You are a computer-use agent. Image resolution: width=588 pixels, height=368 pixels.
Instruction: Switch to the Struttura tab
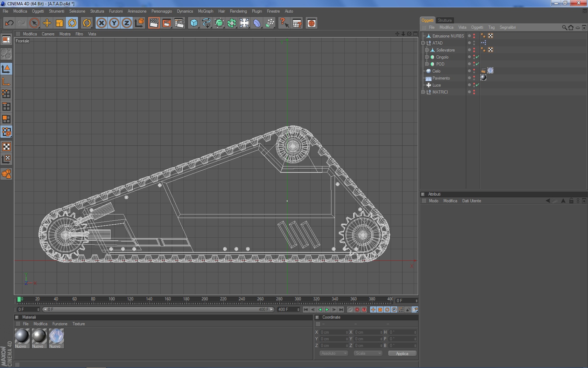click(444, 20)
